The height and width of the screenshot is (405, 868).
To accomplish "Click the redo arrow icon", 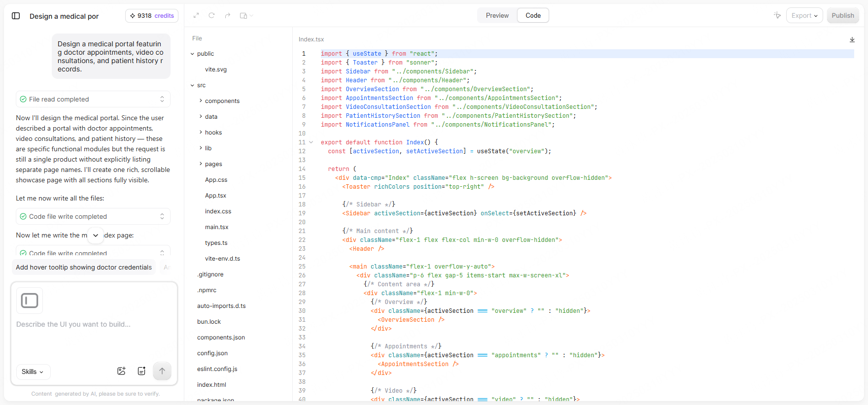I will (x=227, y=15).
